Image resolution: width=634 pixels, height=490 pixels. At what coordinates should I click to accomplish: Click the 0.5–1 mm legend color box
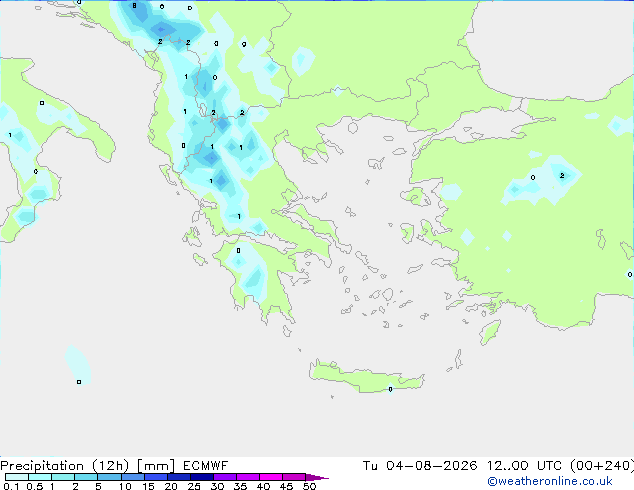click(x=40, y=477)
